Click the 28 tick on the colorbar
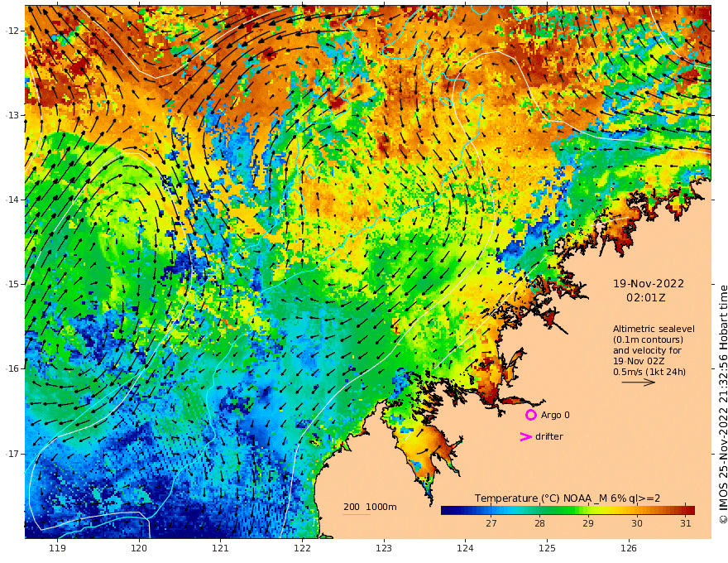 [539, 523]
